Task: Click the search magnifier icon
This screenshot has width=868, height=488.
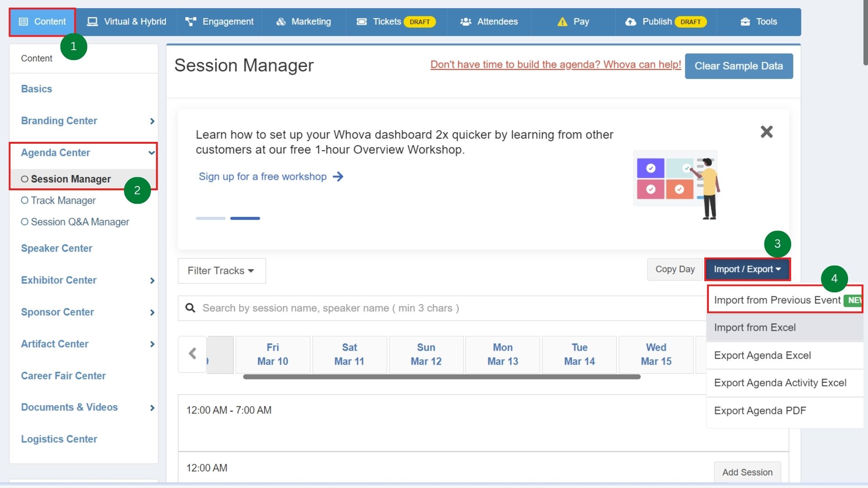Action: [190, 308]
